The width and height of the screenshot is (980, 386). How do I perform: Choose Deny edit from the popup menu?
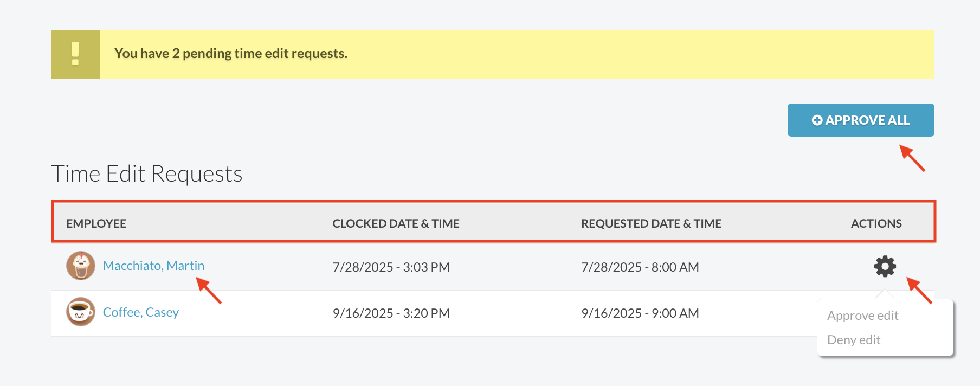click(854, 340)
